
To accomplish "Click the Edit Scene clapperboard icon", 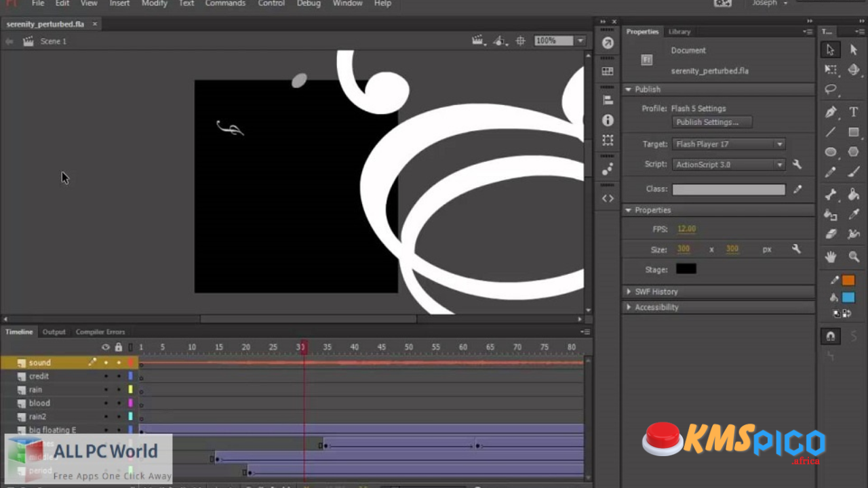I will (479, 41).
